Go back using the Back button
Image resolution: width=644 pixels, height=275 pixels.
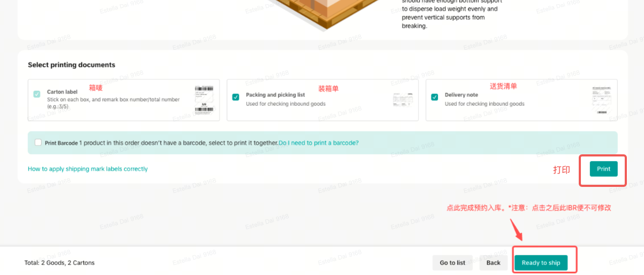(x=493, y=263)
